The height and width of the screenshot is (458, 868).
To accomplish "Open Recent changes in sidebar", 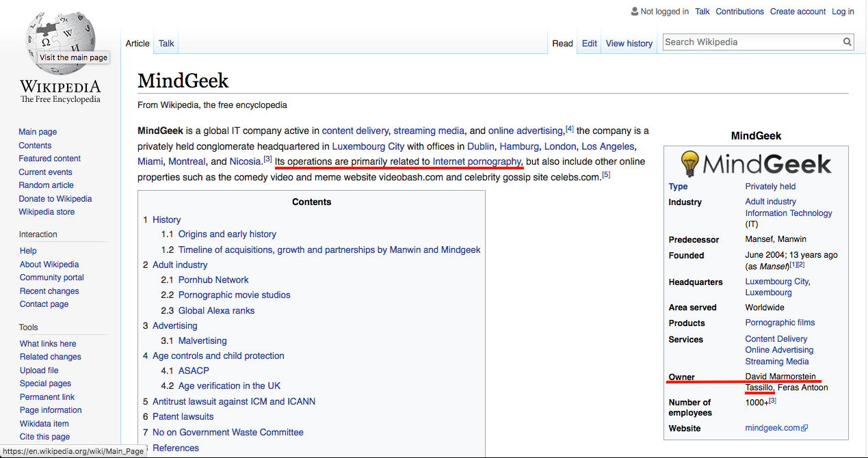I will point(49,291).
